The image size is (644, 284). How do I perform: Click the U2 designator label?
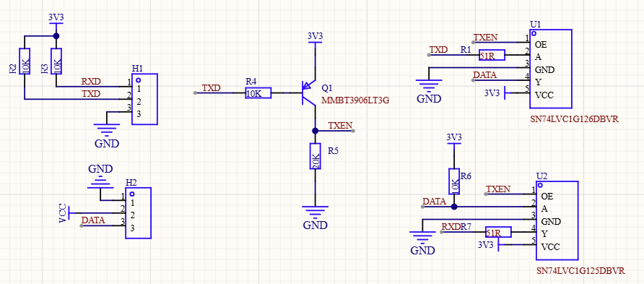click(542, 176)
